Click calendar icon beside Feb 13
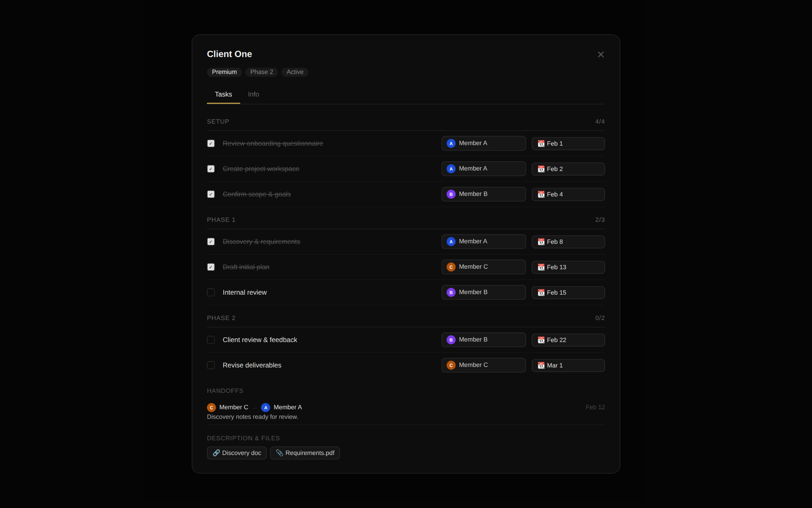The image size is (812, 508). [x=541, y=267]
